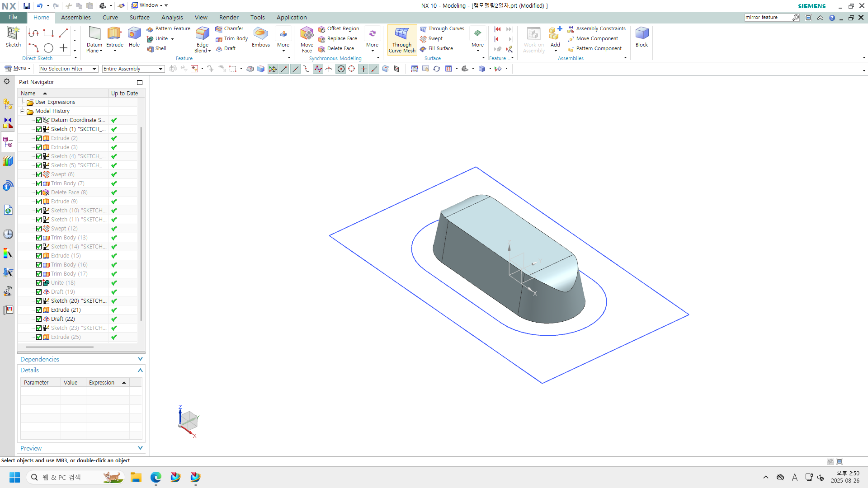
Task: Click the Block feature icon
Action: [x=642, y=34]
